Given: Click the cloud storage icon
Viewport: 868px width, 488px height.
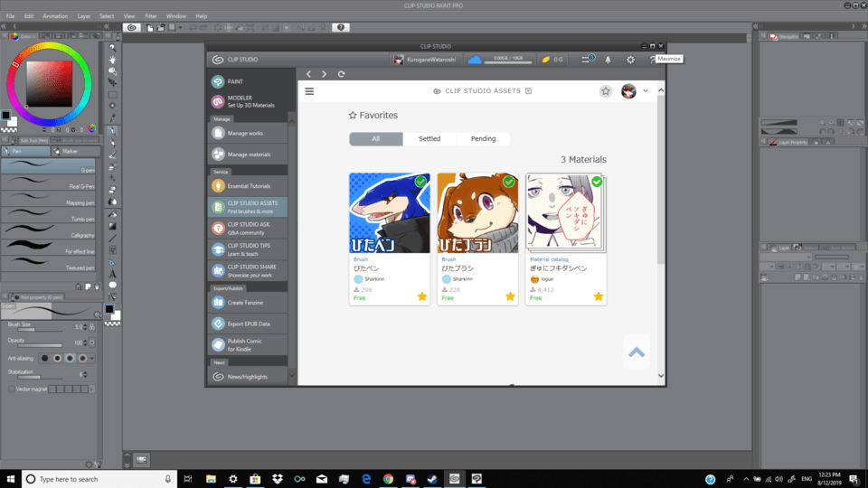Looking at the screenshot, I should (475, 60).
